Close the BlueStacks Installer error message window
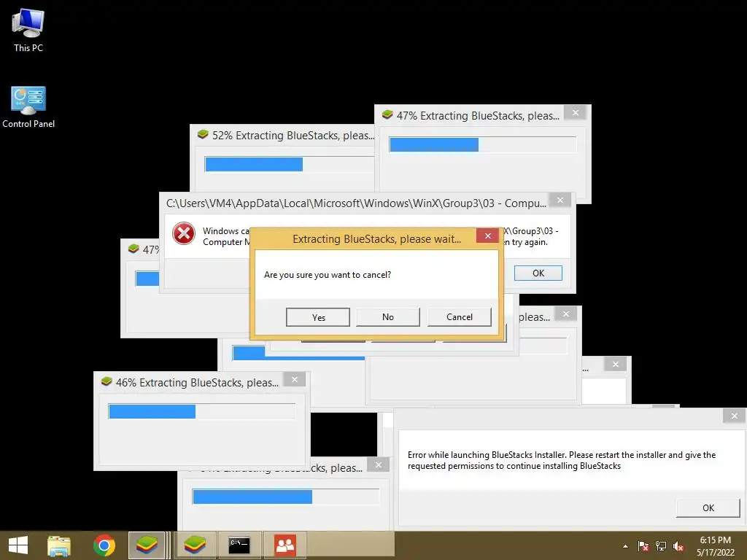 (734, 416)
